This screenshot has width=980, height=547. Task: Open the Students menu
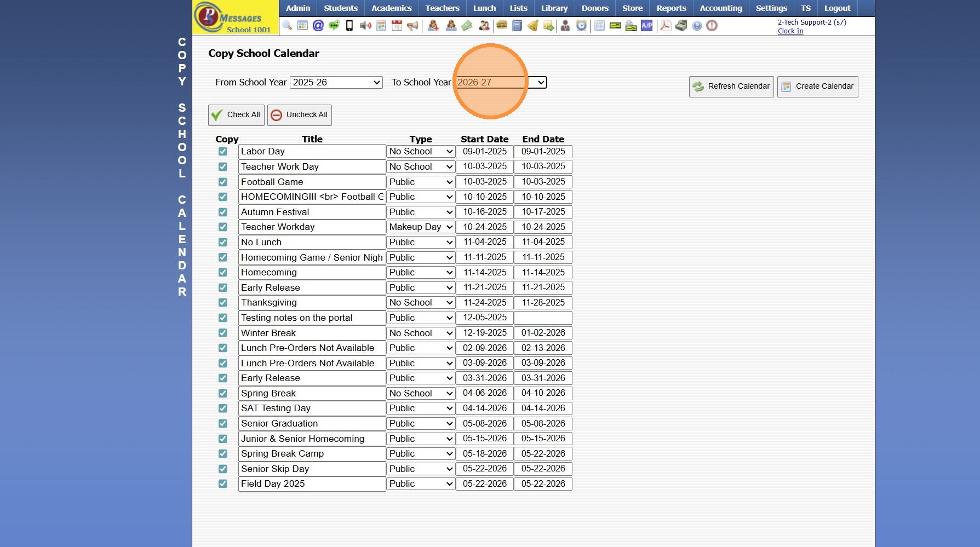tap(341, 8)
